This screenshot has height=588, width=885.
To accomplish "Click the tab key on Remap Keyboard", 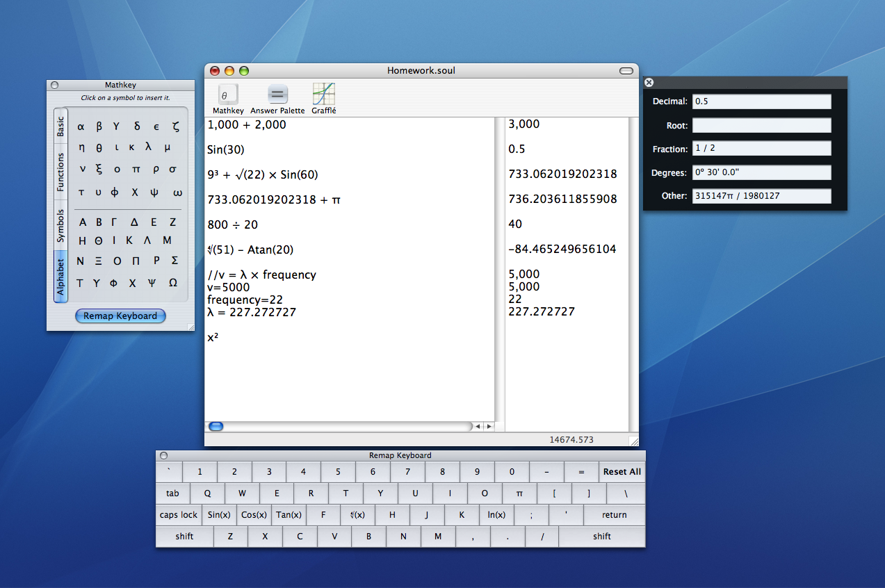I will point(173,493).
